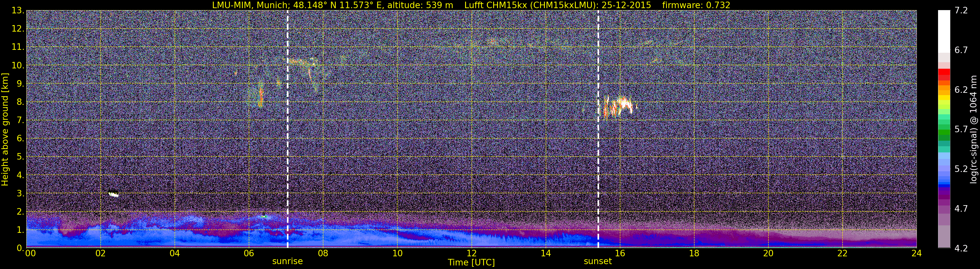Click the "firmware: 0.732" text
Viewport: 980px width, 269px height.
click(696, 5)
